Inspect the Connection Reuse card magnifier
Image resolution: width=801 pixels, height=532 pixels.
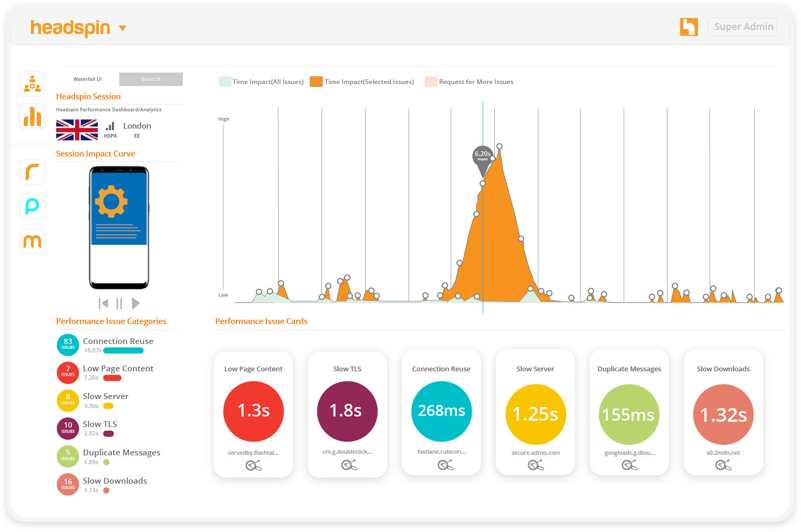pos(445,465)
